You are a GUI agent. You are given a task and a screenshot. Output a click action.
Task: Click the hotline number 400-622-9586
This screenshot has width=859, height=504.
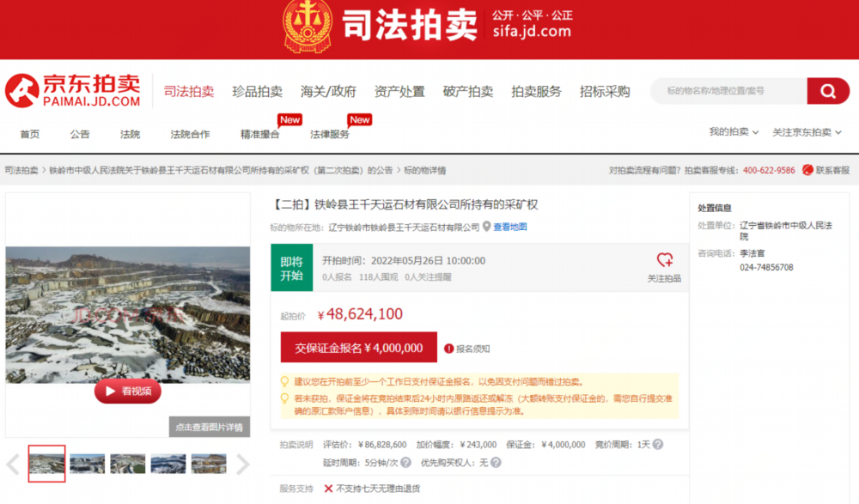pyautogui.click(x=769, y=170)
